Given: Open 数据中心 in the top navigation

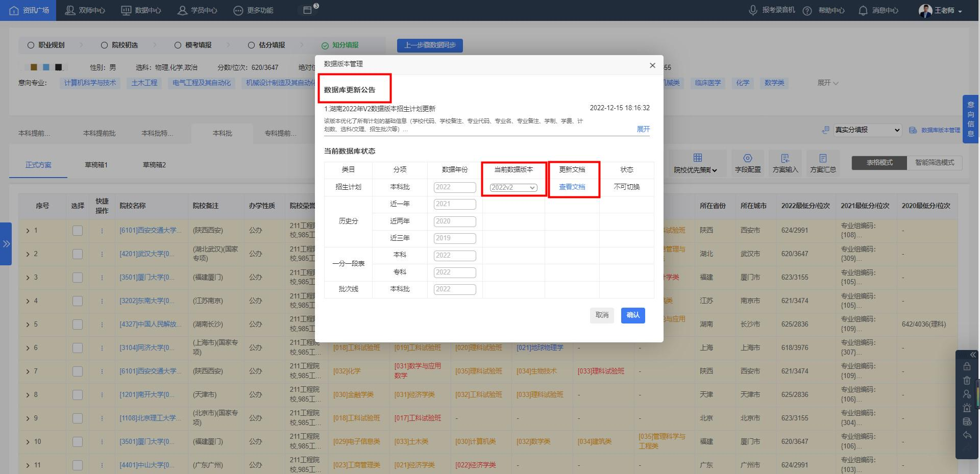Looking at the screenshot, I should click(141, 10).
